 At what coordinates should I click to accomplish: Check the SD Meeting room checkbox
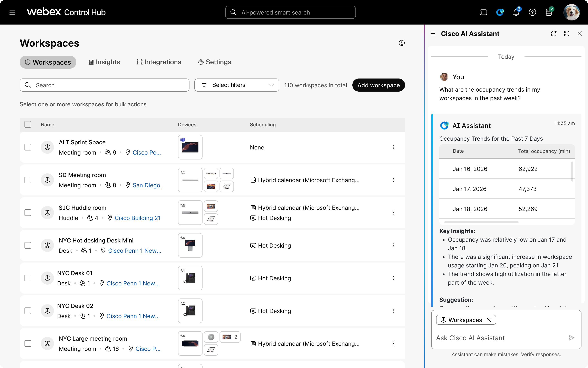click(x=28, y=180)
